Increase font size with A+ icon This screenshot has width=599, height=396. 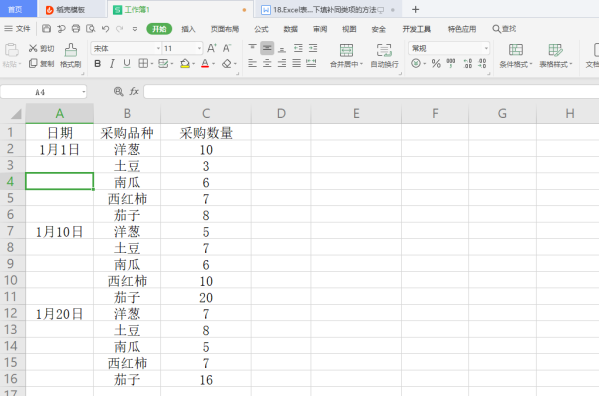(x=212, y=48)
